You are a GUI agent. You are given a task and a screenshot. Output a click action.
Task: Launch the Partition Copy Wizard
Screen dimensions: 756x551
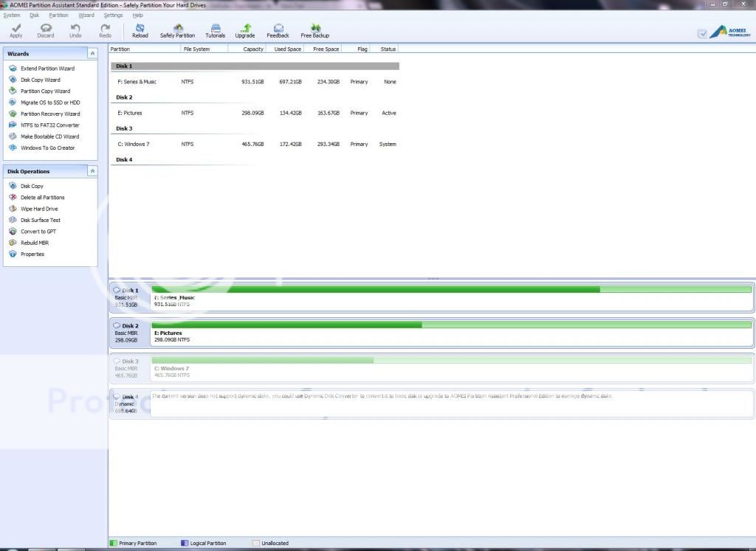point(40,91)
